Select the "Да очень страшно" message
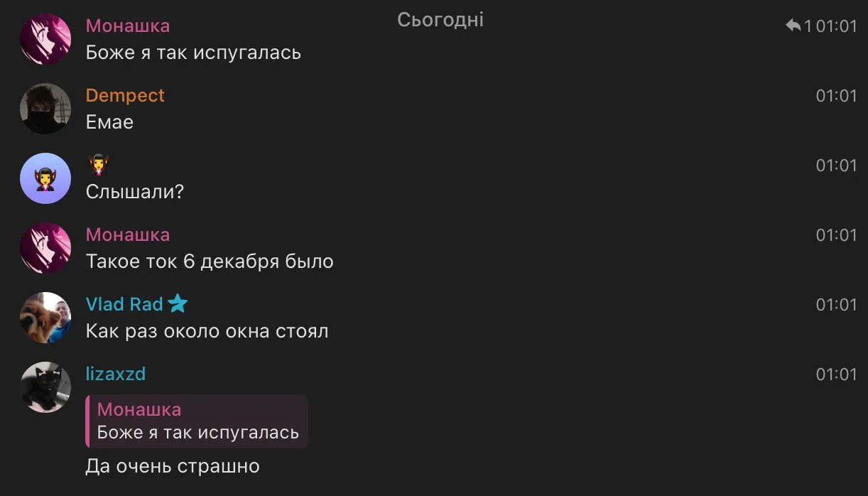Screen dimensions: 868x496 pos(173,466)
